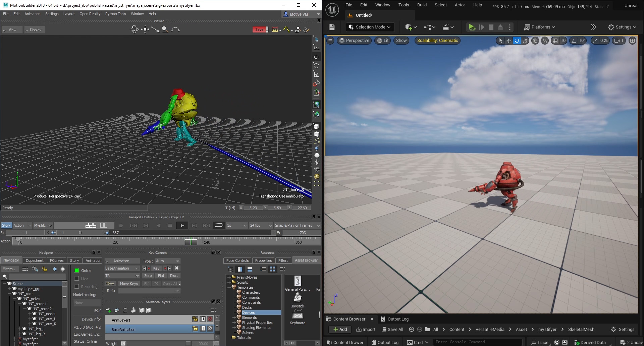Screen dimensions: 644x346
Task: Open Unreal quick add content dropdown
Action: [x=411, y=27]
